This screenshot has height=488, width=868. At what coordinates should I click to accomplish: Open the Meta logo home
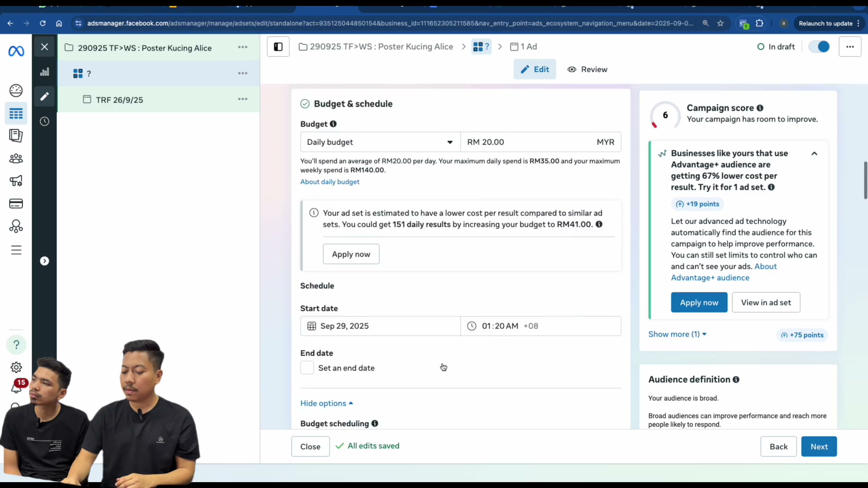click(x=16, y=51)
